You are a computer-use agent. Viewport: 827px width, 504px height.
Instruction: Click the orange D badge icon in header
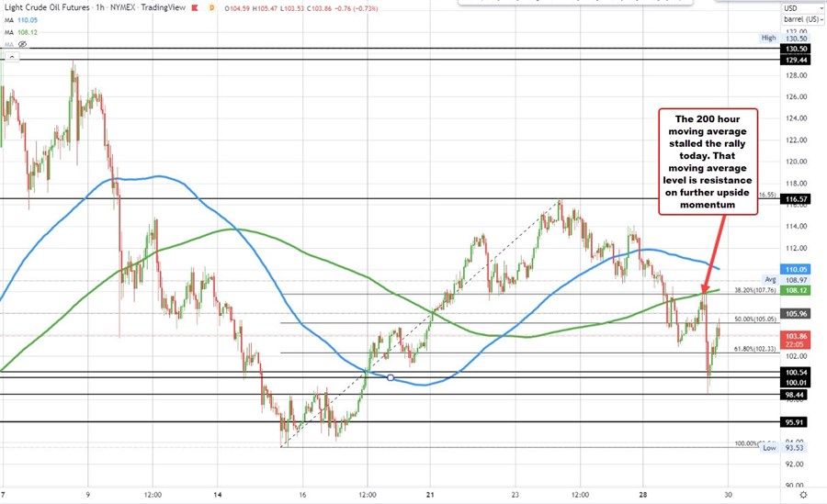click(x=211, y=8)
